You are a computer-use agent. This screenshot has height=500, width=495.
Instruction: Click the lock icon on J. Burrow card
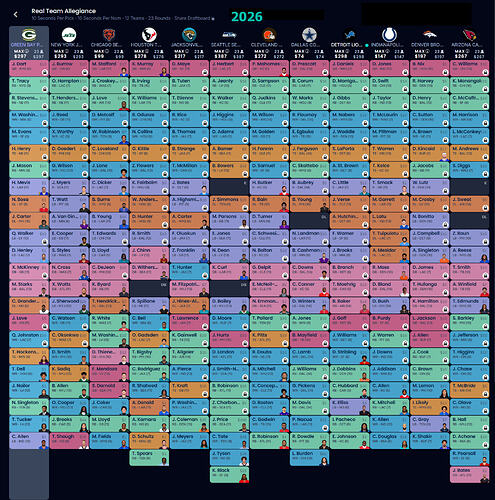[x=85, y=72]
